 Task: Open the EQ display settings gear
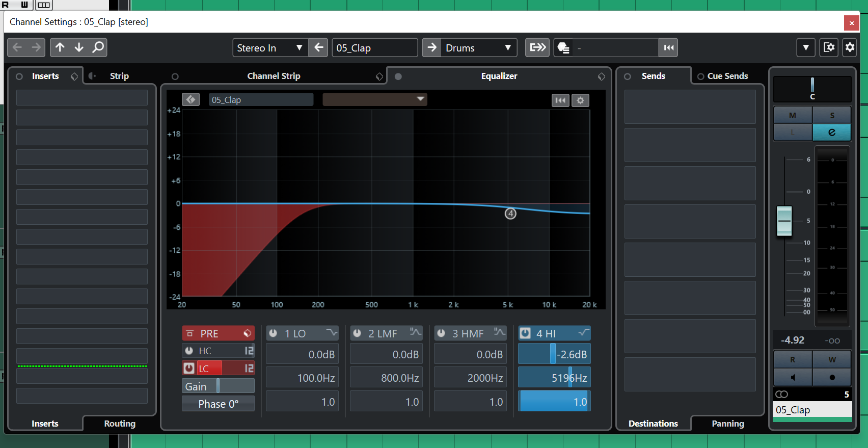click(580, 100)
